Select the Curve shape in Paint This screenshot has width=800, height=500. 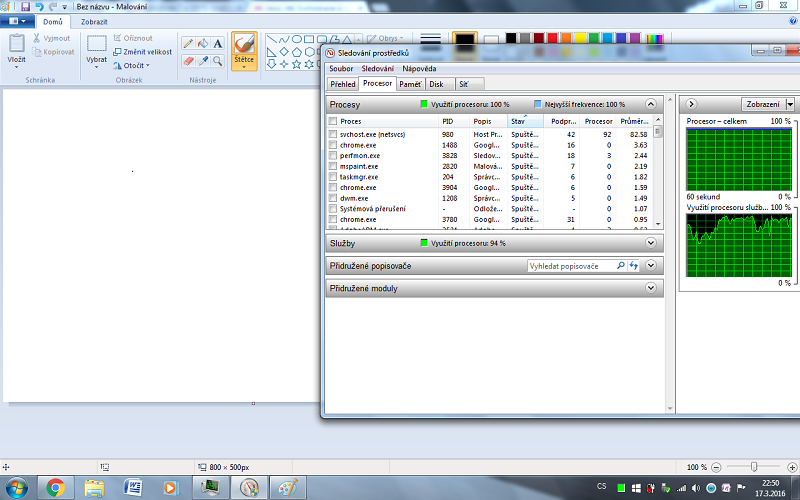pos(284,39)
